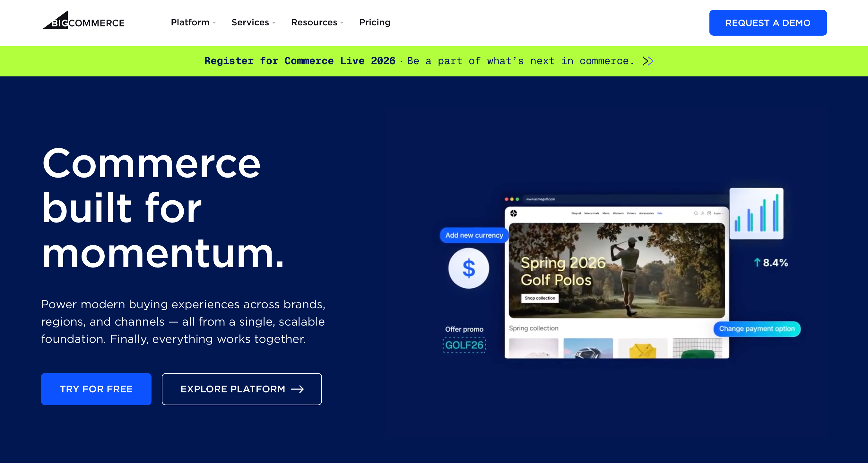Click Register for Commerce Live 2026 link
Image resolution: width=868 pixels, height=463 pixels.
pyautogui.click(x=299, y=61)
